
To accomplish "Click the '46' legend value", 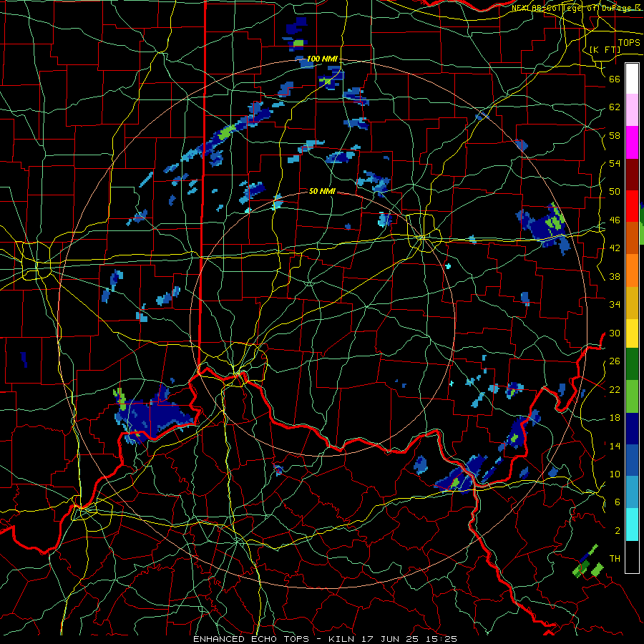I will [x=615, y=220].
